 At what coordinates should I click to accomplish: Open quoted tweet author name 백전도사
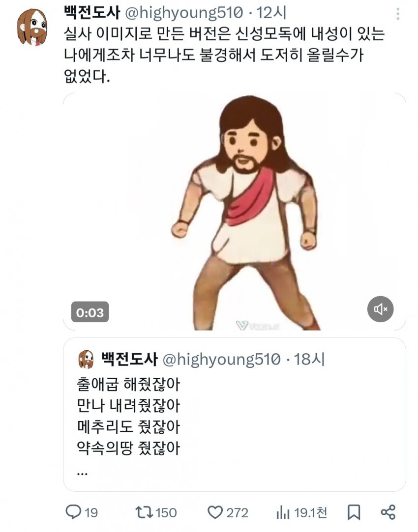point(129,359)
